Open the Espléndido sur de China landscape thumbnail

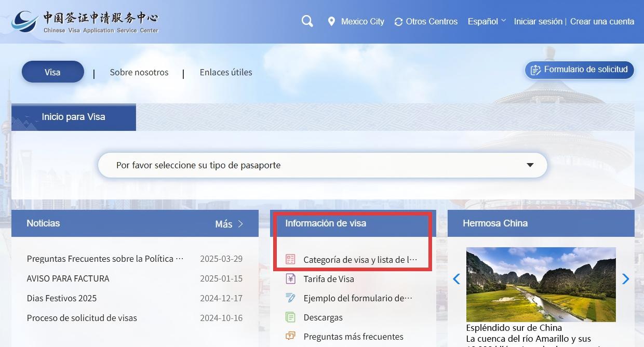tap(541, 284)
